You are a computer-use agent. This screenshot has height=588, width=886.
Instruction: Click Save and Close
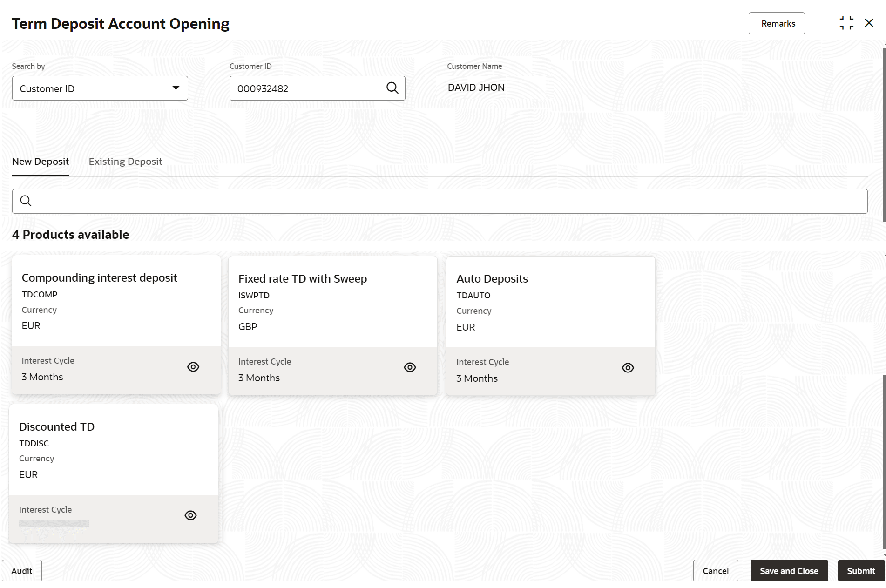pyautogui.click(x=789, y=571)
